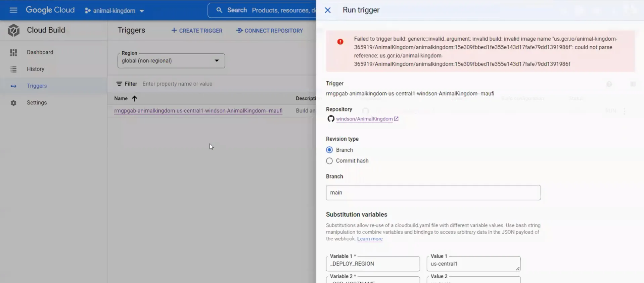Click the Settings gear icon

pos(13,103)
